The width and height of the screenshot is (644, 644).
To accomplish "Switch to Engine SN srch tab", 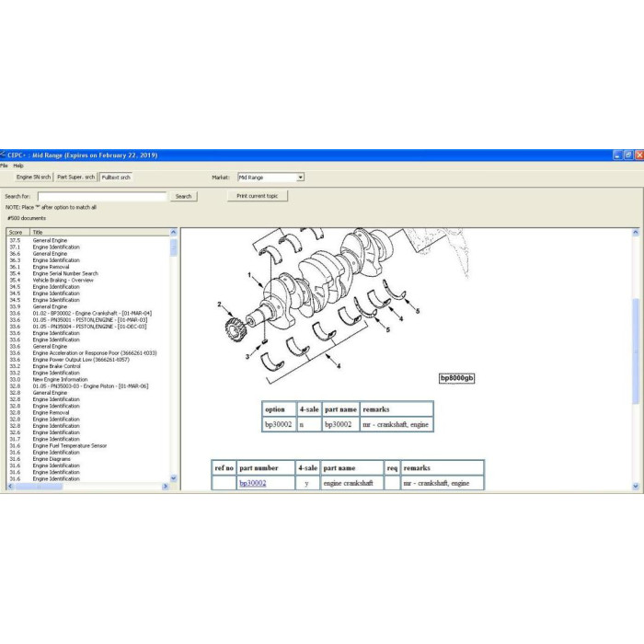I will coord(33,177).
